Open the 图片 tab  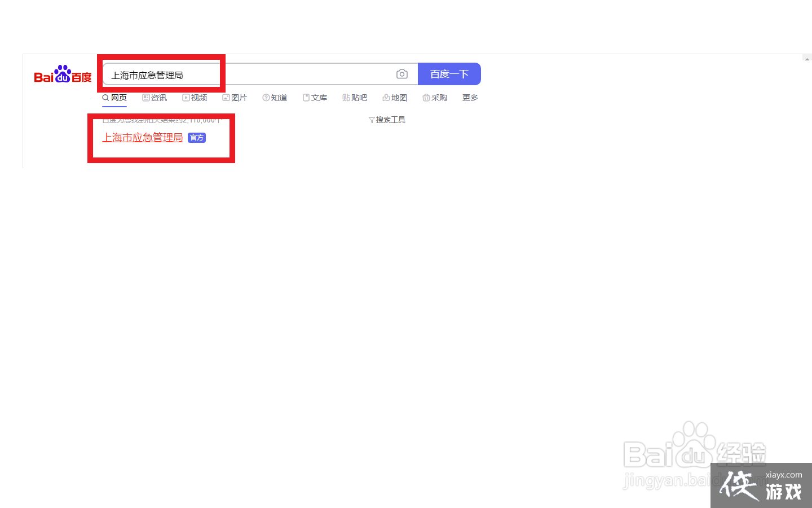(235, 98)
